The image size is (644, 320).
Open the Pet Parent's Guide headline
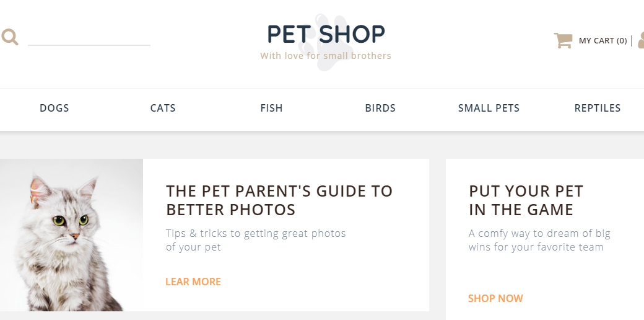279,200
